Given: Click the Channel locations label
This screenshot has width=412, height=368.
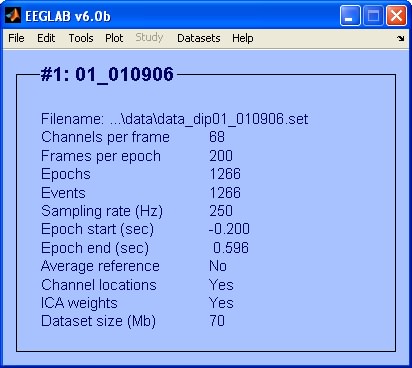Looking at the screenshot, I should (x=99, y=285).
